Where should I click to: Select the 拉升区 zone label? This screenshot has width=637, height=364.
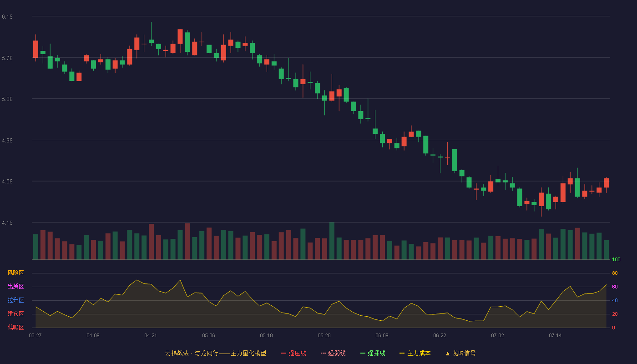[x=15, y=300]
